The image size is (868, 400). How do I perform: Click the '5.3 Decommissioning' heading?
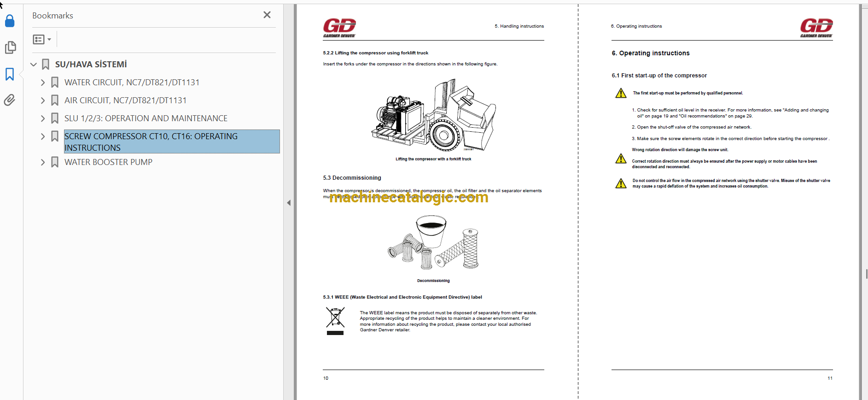(352, 178)
